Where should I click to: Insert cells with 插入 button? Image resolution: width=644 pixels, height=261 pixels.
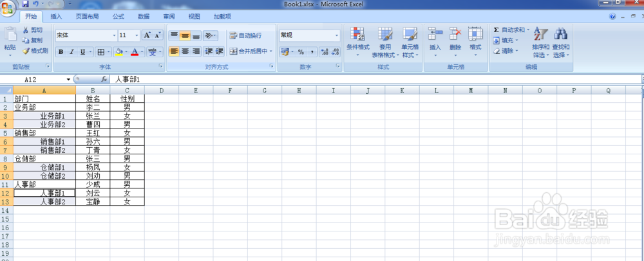(x=435, y=42)
